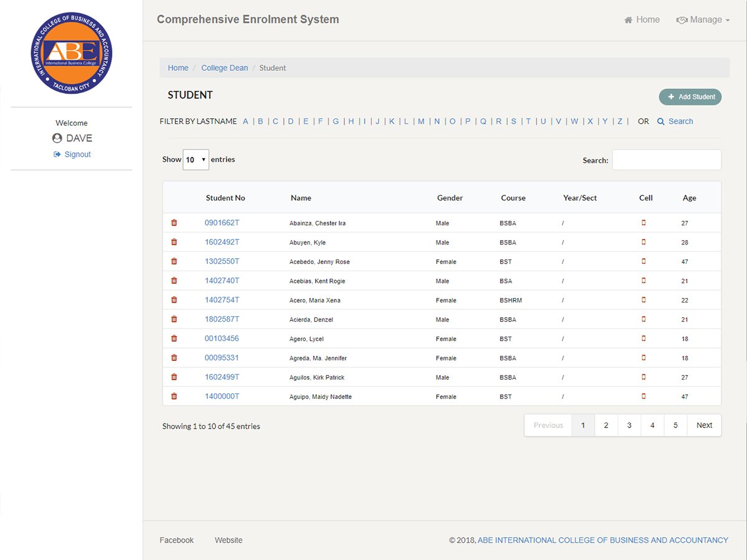The width and height of the screenshot is (747, 560).
Task: Open student number 1402740T
Action: (x=222, y=281)
